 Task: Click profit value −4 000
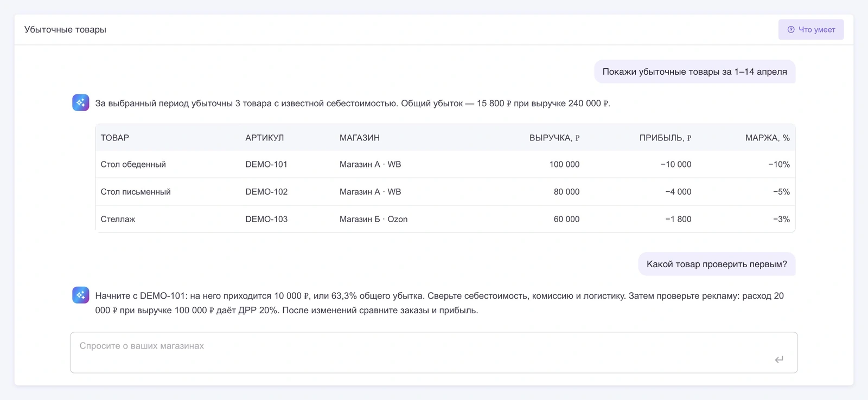[x=678, y=192]
